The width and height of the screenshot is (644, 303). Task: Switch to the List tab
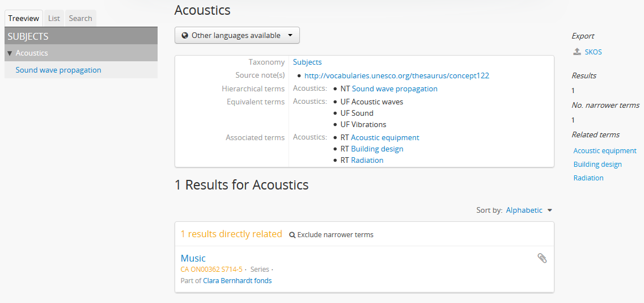tap(54, 18)
